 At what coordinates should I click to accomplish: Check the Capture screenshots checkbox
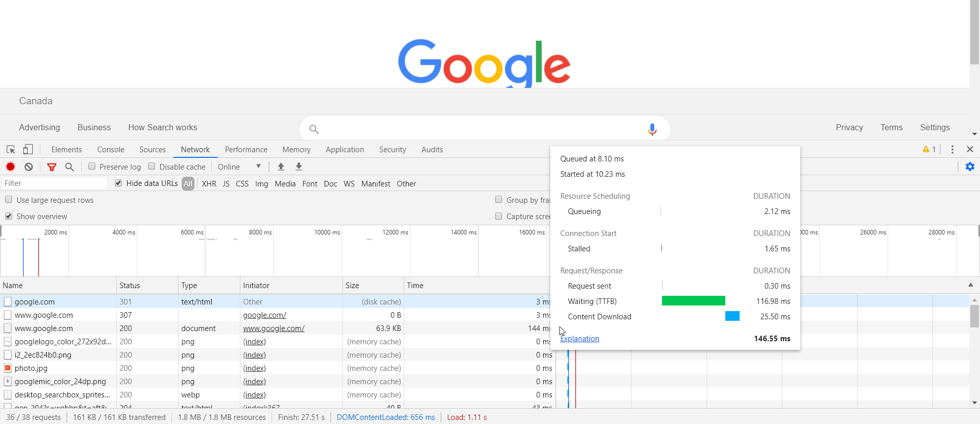pos(499,216)
